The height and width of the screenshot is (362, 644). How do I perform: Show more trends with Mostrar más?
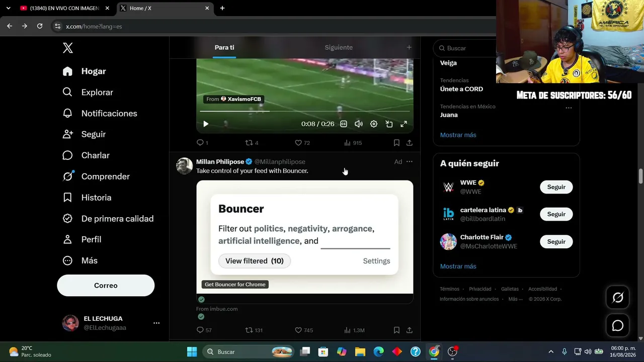(x=458, y=135)
